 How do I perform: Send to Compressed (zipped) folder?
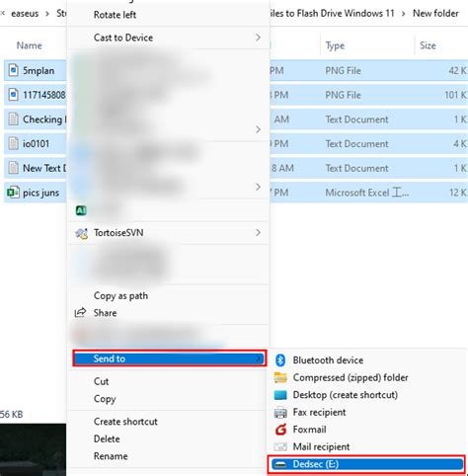[351, 377]
